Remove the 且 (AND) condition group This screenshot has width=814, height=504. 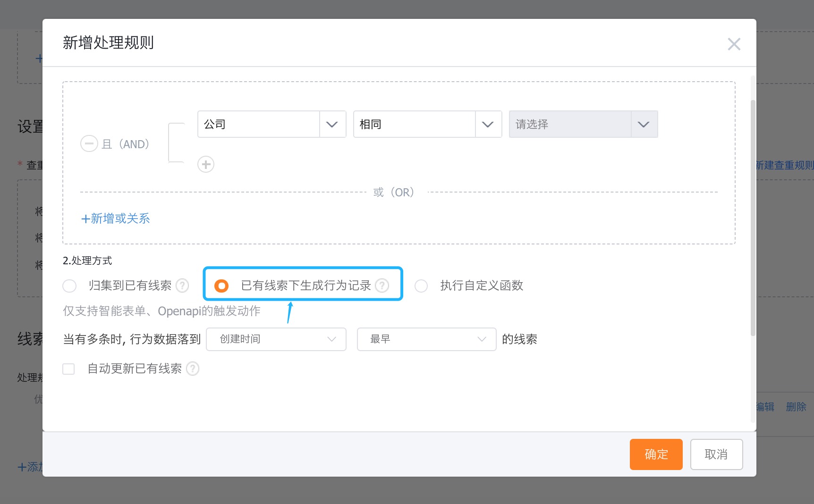[89, 143]
